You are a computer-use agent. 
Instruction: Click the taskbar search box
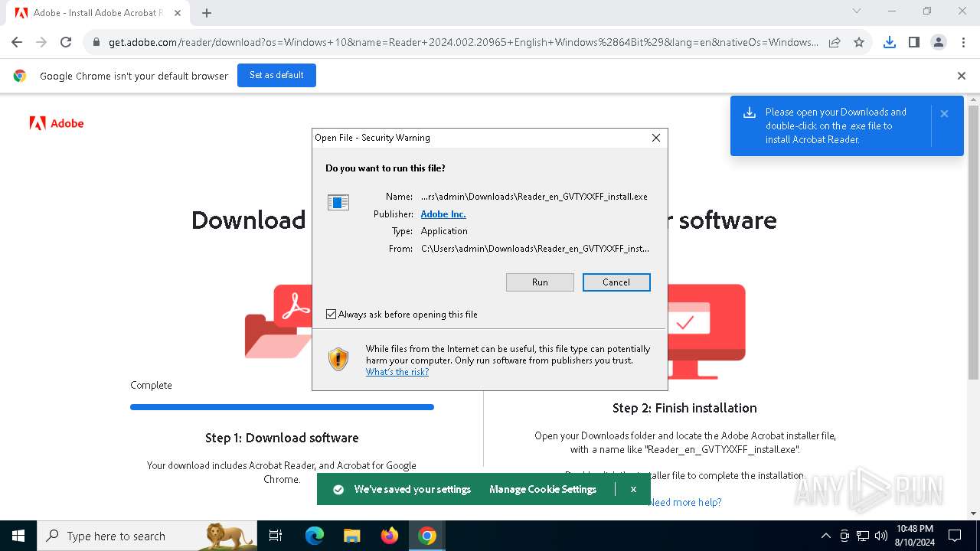(147, 536)
